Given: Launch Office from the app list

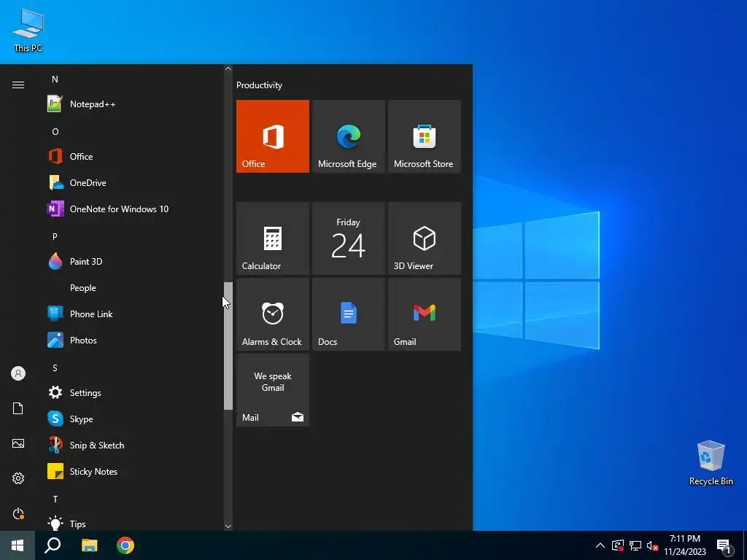Looking at the screenshot, I should [133, 157].
